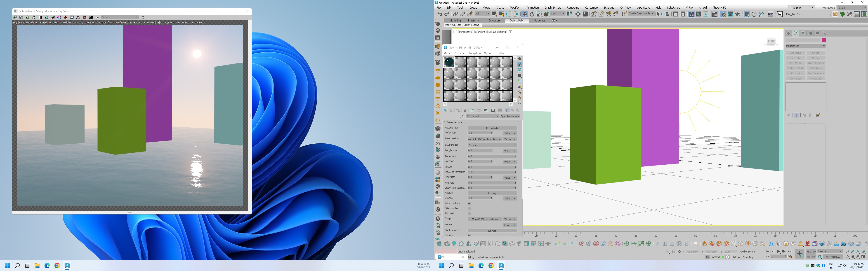
Task: Enable the Thin wall checkbox
Action: tap(469, 214)
